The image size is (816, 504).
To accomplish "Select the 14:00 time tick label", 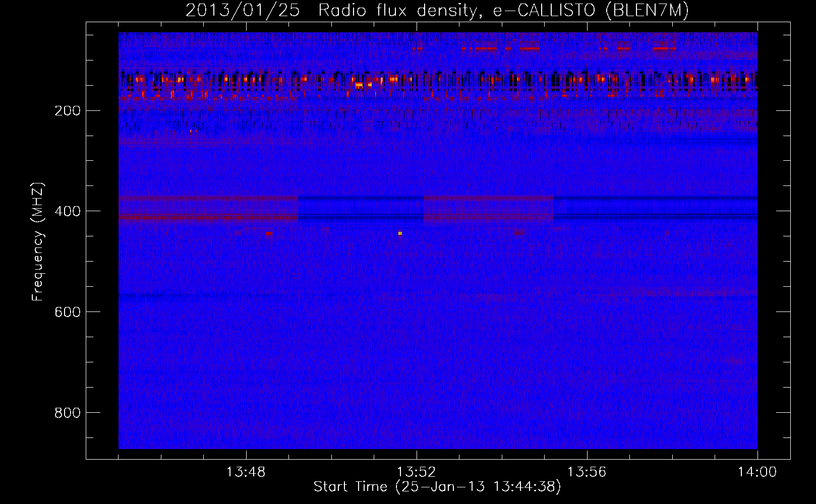I will (757, 472).
